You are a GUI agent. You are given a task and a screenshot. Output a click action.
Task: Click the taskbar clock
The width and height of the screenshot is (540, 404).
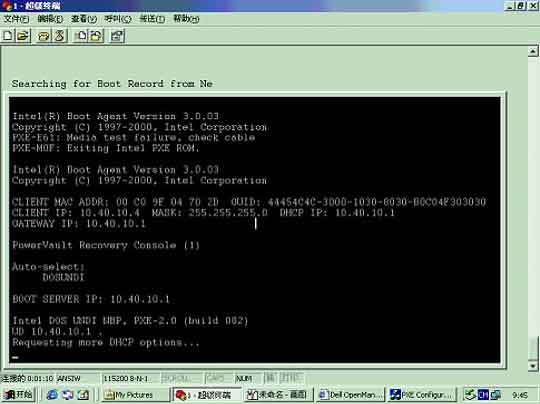pyautogui.click(x=519, y=395)
